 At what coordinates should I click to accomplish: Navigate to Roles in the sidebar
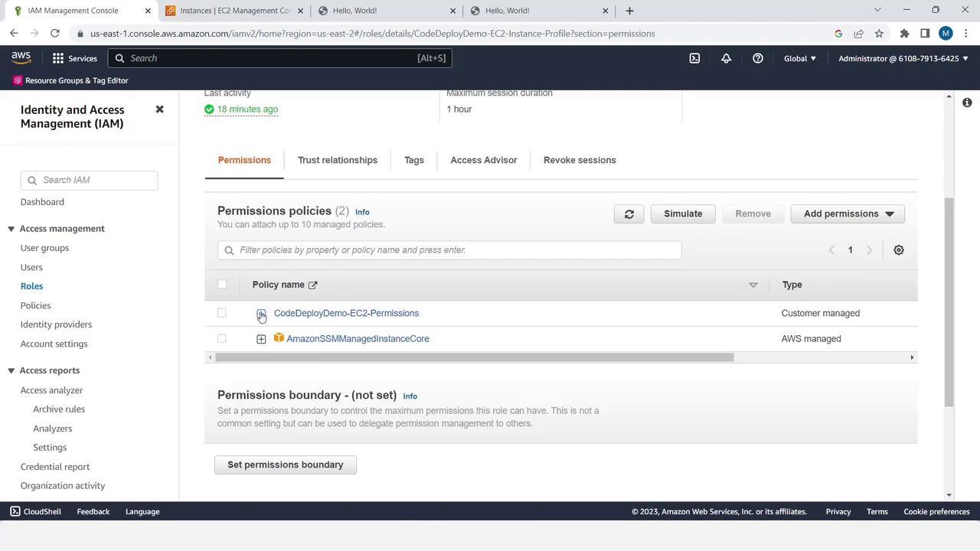pos(31,286)
